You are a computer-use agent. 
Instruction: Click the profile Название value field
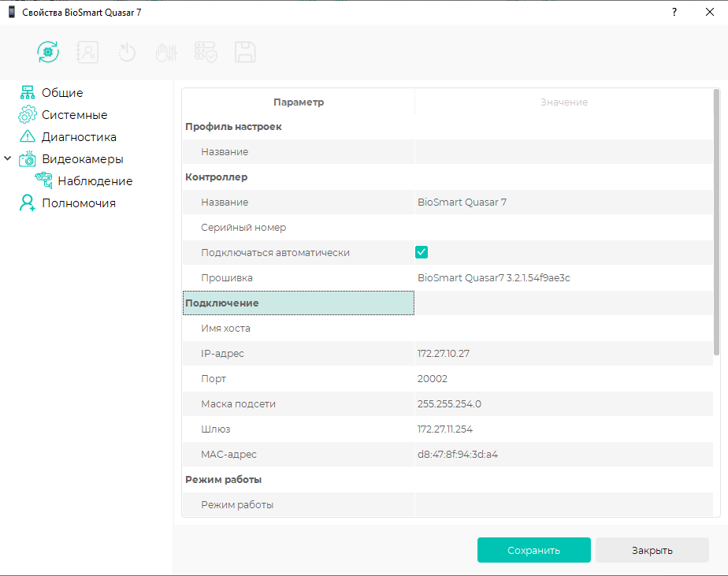click(563, 151)
